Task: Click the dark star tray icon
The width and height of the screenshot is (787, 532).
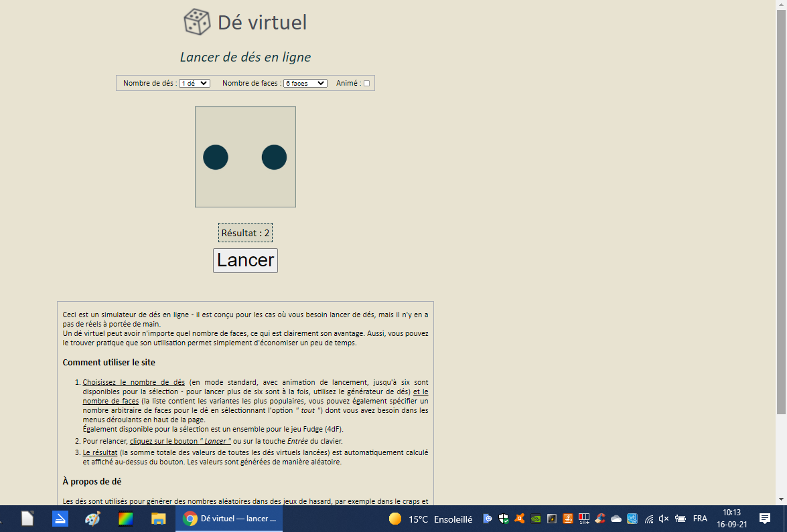Action: pyautogui.click(x=552, y=519)
